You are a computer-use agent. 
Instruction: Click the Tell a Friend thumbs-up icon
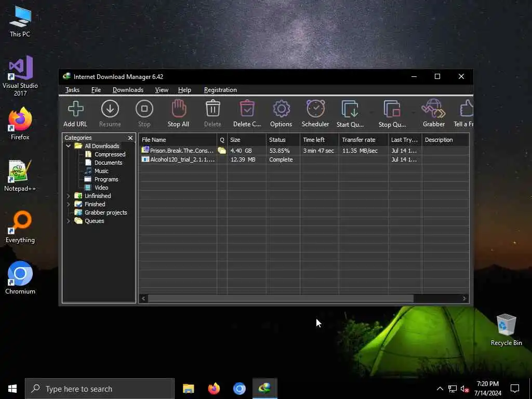coord(467,109)
